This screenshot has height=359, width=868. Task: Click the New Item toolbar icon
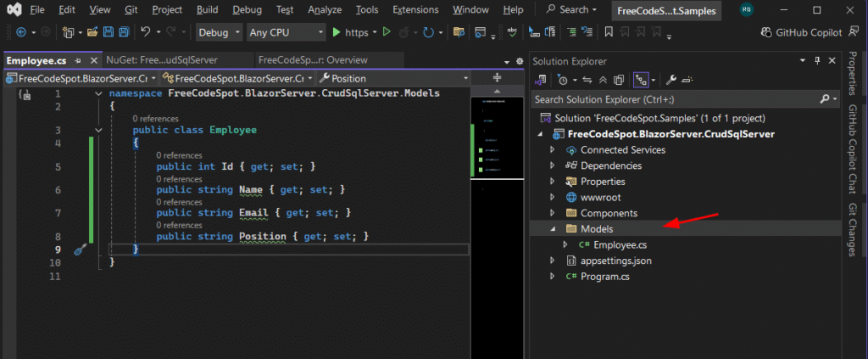pos(69,33)
